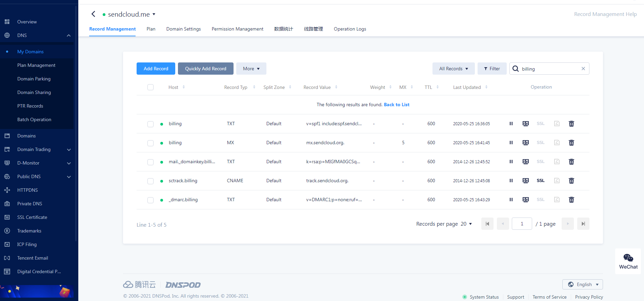
Task: Click SSL icon for sctrack.billing record
Action: (540, 181)
